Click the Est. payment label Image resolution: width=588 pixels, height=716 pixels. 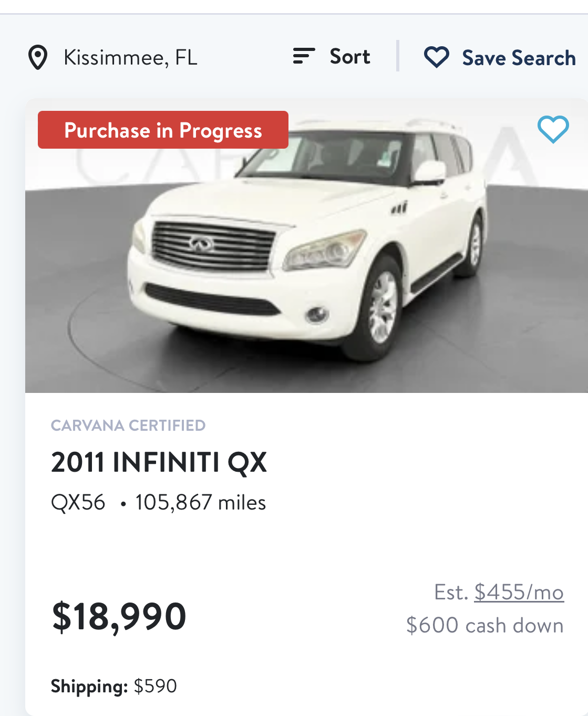pyautogui.click(x=451, y=592)
